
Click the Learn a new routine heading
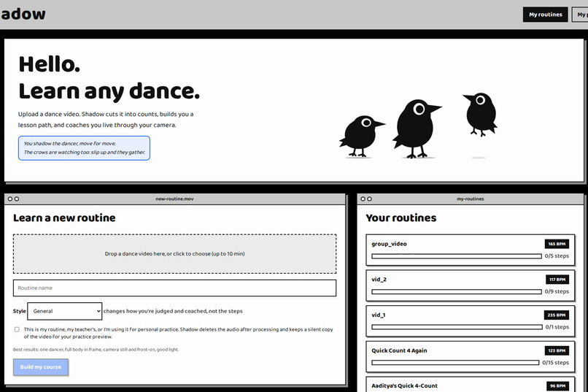[x=64, y=218]
